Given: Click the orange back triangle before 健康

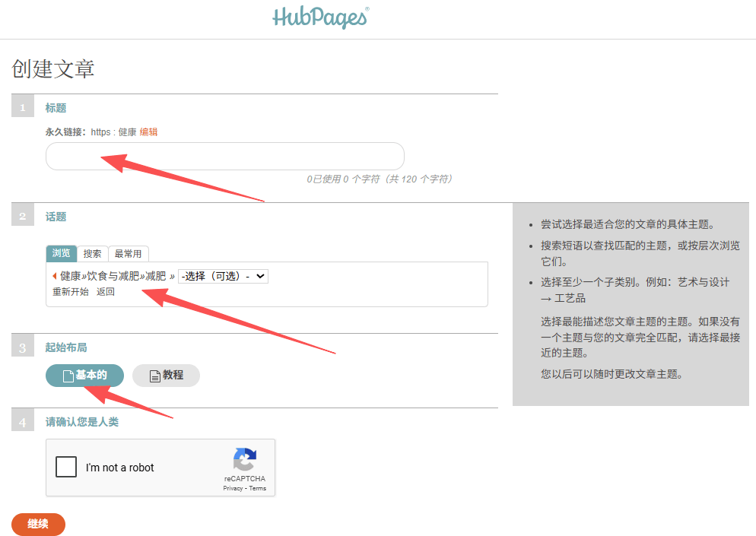Looking at the screenshot, I should point(54,276).
